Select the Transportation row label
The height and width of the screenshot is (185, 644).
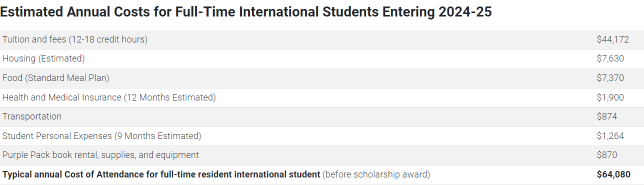[x=32, y=116]
